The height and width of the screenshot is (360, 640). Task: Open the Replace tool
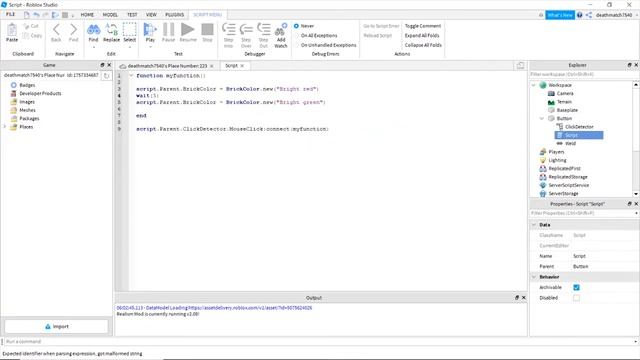tap(111, 30)
